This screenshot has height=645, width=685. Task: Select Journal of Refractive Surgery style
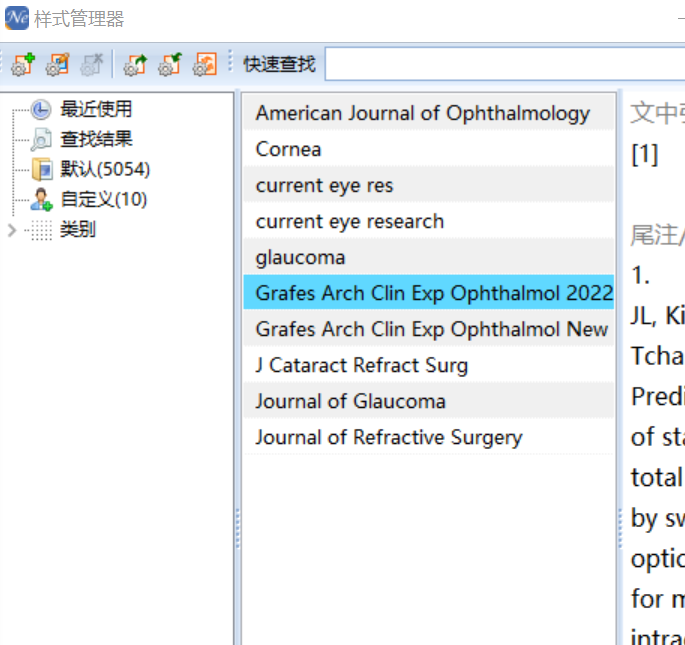coord(429,437)
